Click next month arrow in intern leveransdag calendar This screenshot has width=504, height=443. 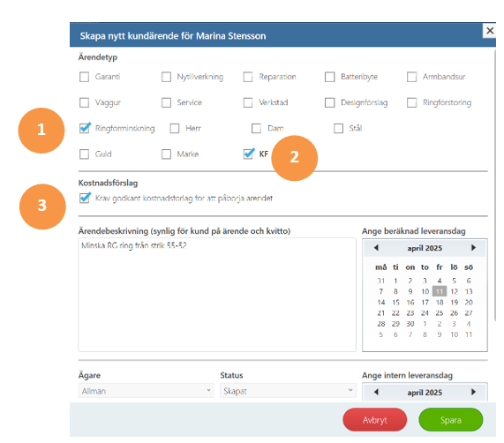pos(473,392)
